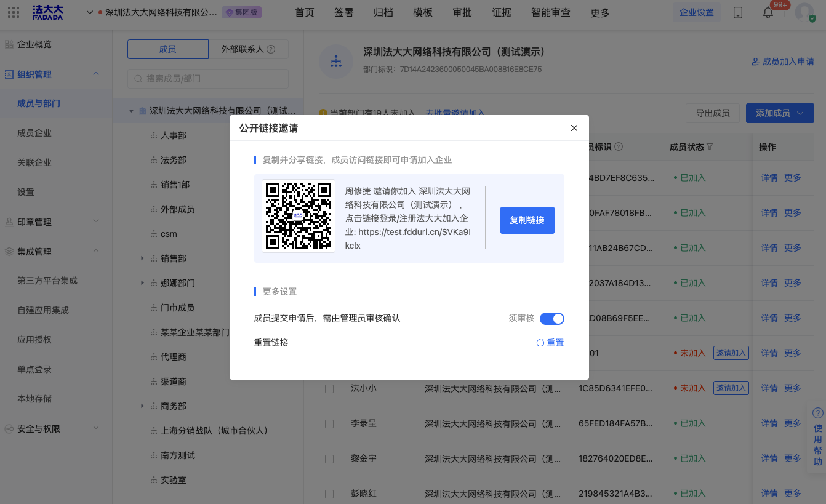Image resolution: width=826 pixels, height=504 pixels.
Task: Click the 集团版 badge
Action: pos(242,12)
